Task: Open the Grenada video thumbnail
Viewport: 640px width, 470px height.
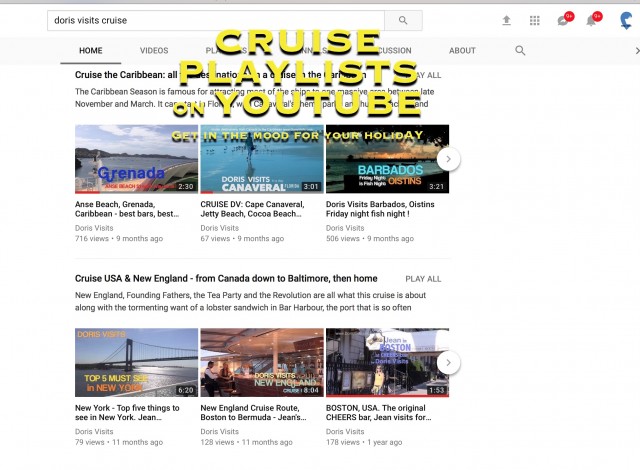Action: pos(136,159)
